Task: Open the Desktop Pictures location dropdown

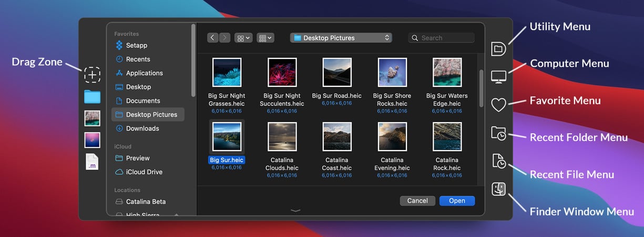Action: click(341, 38)
